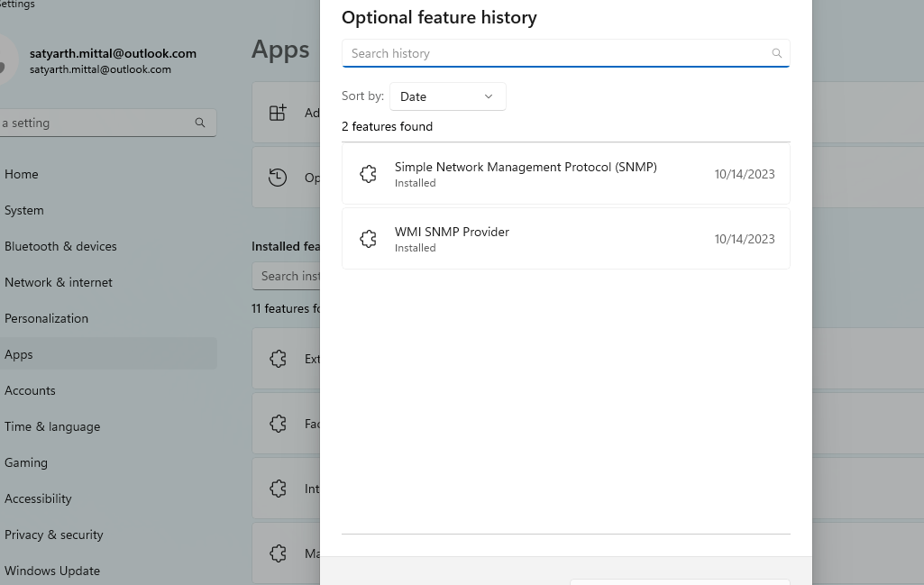Open Windows Update settings
The image size is (924, 585).
point(52,571)
